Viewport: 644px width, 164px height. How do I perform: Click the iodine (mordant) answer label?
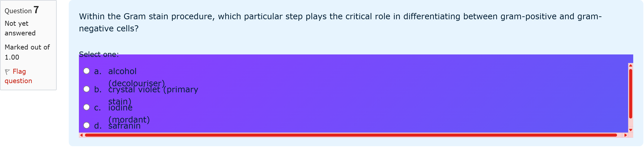pyautogui.click(x=129, y=113)
